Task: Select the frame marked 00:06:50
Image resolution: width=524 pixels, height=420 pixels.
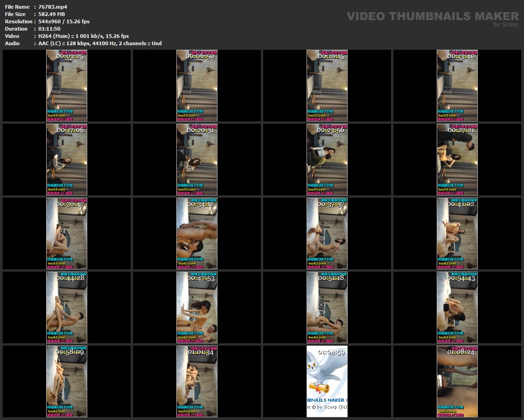Action: (197, 85)
